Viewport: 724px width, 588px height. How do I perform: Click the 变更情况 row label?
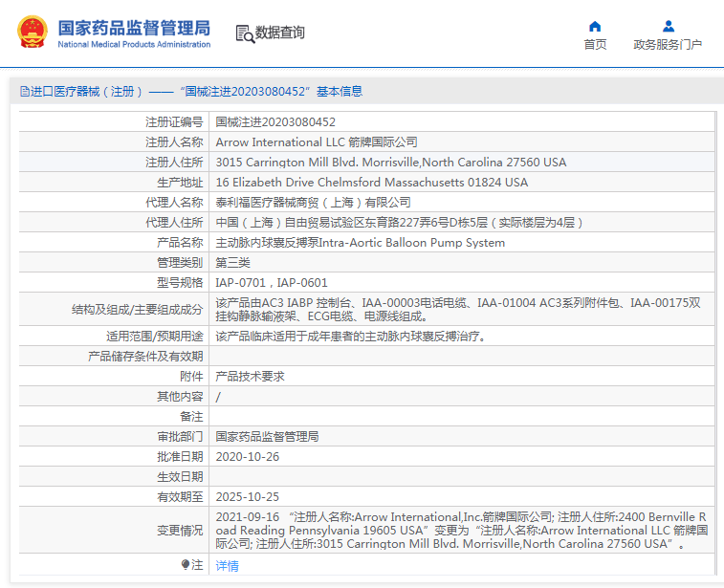(180, 531)
